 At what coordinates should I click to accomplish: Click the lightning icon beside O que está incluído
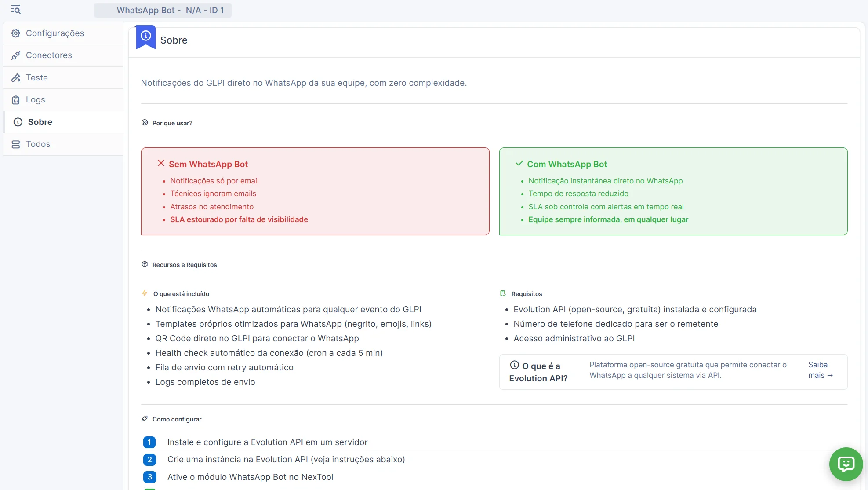point(145,293)
